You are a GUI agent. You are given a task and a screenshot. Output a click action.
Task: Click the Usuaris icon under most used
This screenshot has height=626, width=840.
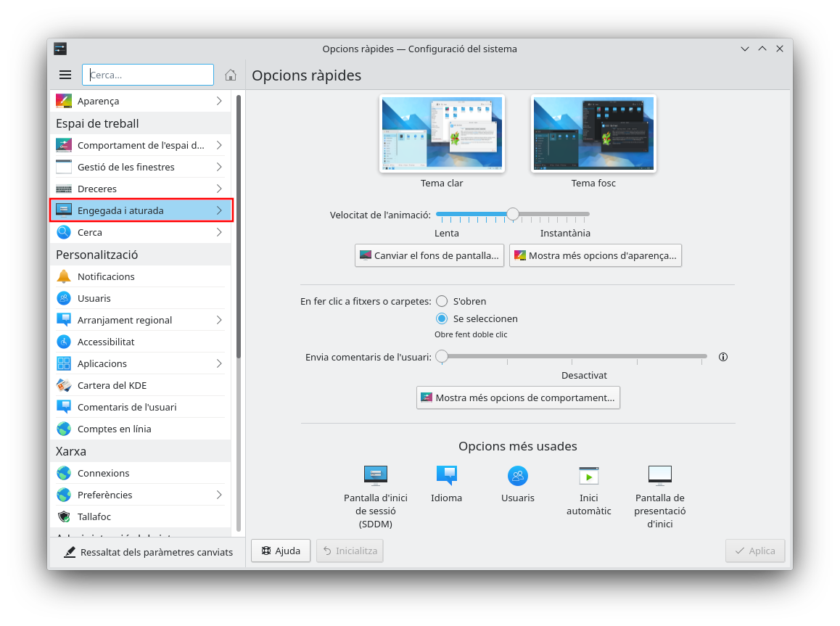(x=517, y=475)
